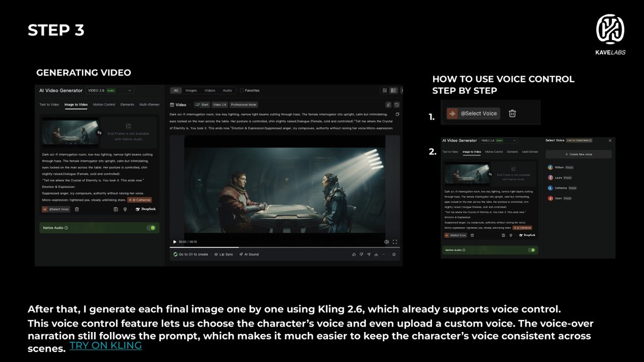The image size is (644, 362).
Task: Open DeepSeek prompt helper in main generator screenshot
Action: tap(146, 209)
